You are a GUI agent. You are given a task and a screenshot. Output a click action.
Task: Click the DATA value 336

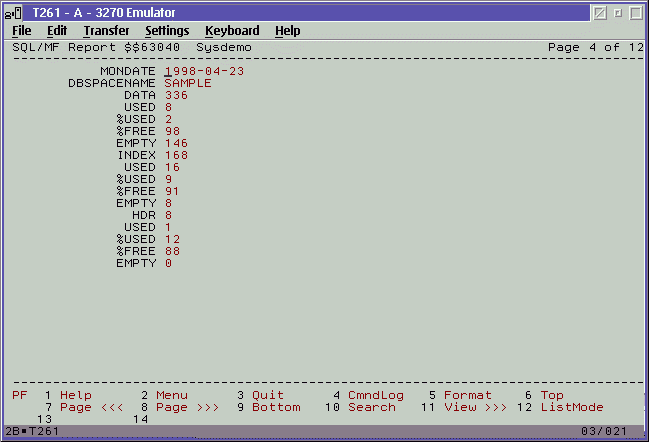click(x=176, y=95)
